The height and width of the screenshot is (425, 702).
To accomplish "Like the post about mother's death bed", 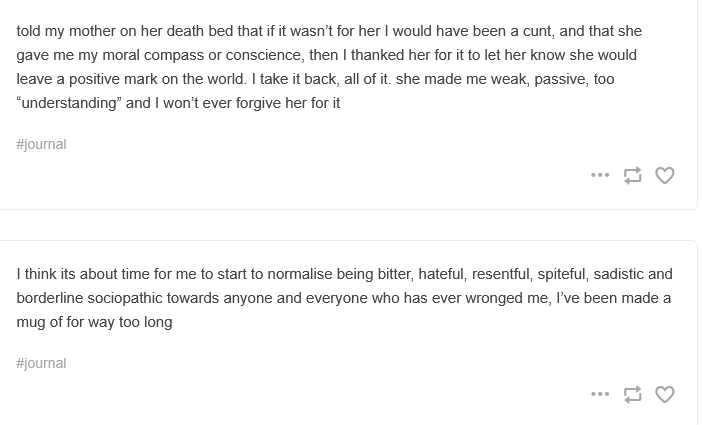I will click(665, 175).
